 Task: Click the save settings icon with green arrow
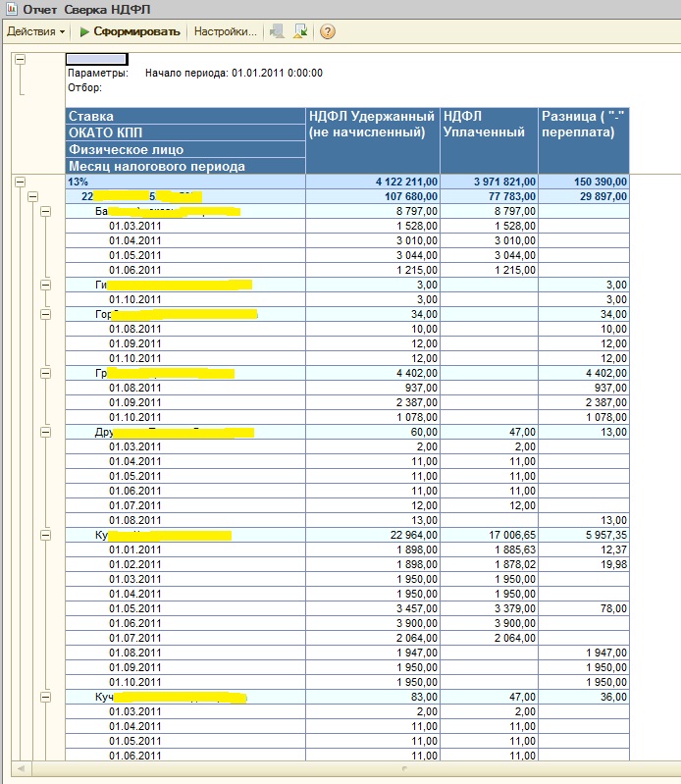[300, 31]
